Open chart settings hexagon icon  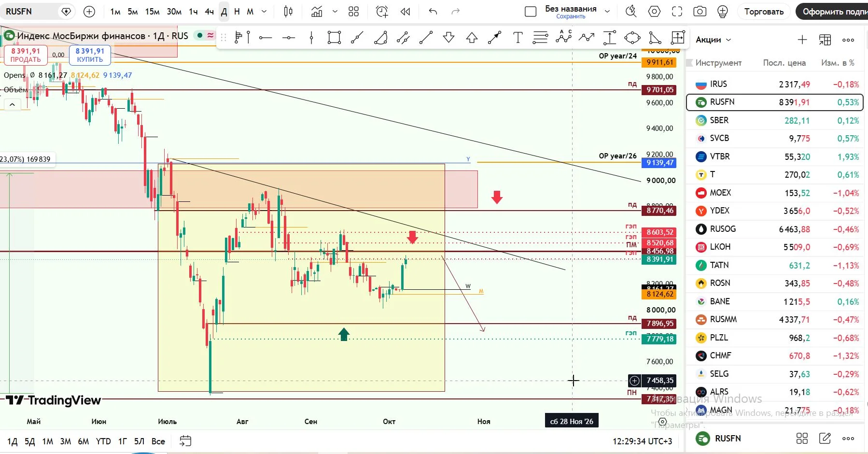[x=654, y=12]
